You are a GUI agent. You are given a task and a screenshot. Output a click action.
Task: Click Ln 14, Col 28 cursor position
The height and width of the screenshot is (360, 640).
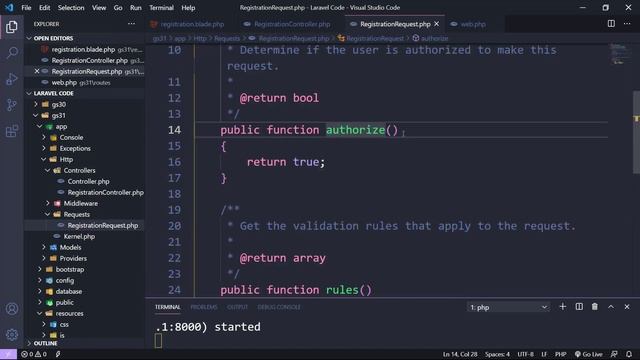[x=460, y=354]
